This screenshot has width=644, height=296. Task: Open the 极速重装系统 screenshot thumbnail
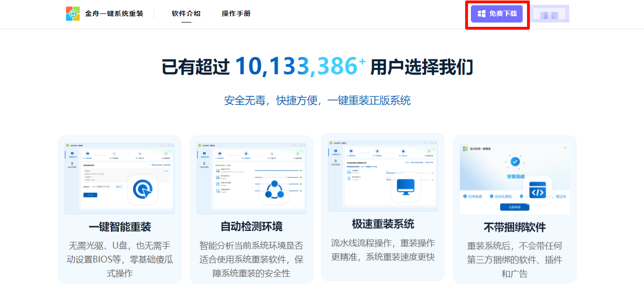pos(383,175)
